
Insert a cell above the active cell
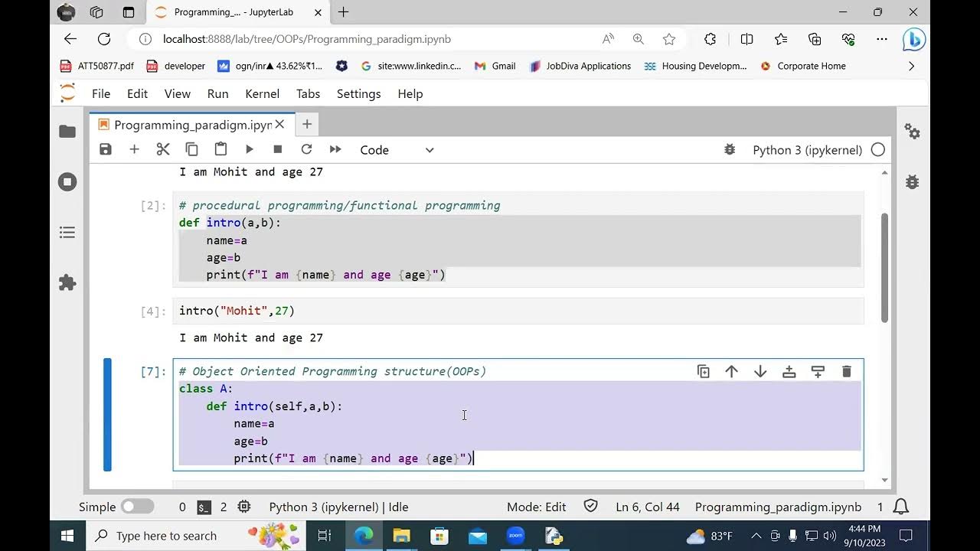tap(789, 372)
